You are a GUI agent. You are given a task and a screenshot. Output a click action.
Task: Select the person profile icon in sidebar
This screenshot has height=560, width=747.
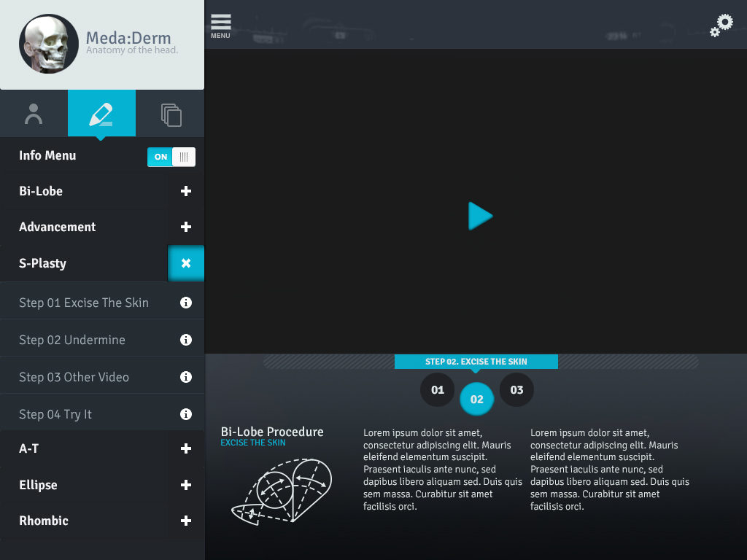34,113
